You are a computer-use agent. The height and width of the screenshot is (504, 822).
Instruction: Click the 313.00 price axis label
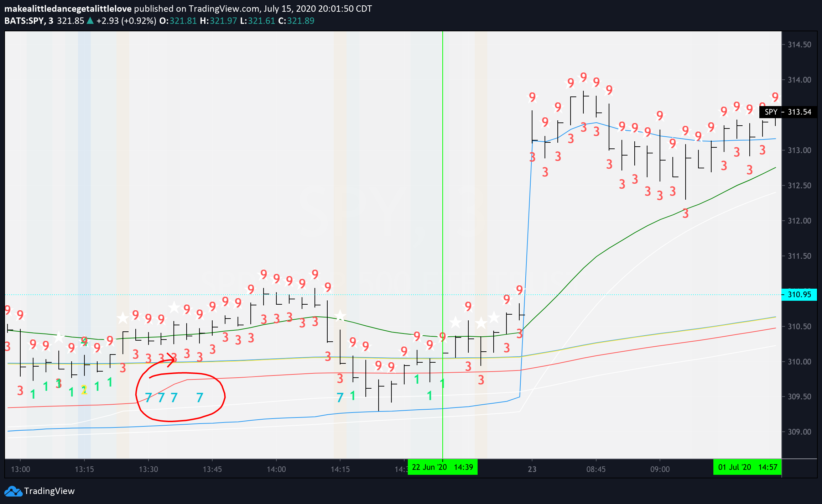click(x=799, y=150)
